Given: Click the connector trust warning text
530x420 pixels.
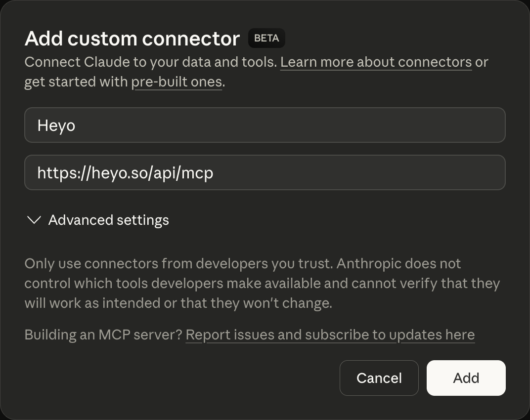Looking at the screenshot, I should pyautogui.click(x=262, y=283).
